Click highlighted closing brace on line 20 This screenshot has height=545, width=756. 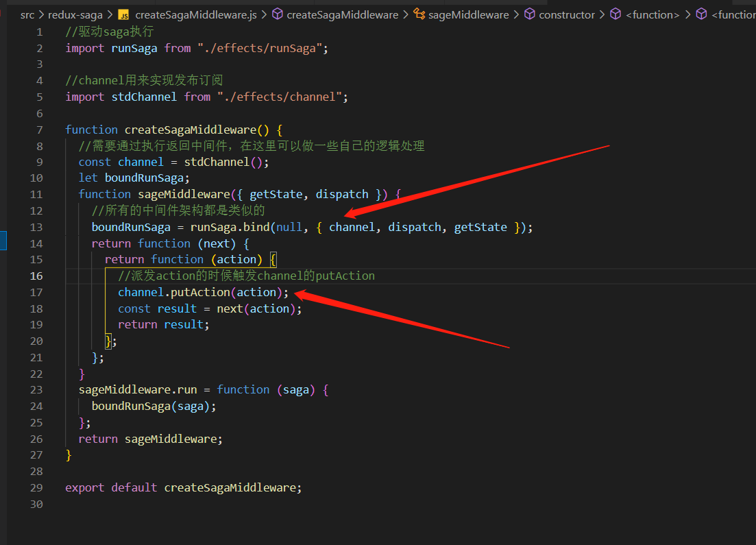[108, 341]
